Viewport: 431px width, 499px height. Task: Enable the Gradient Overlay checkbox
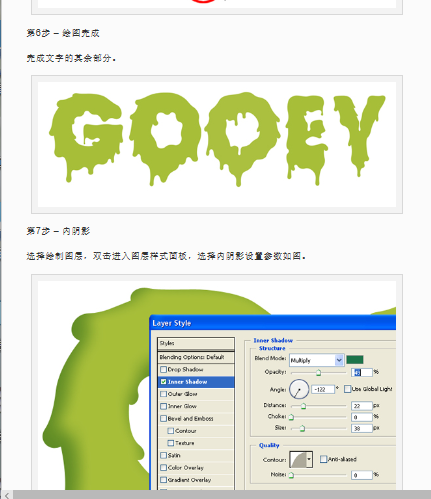(163, 480)
